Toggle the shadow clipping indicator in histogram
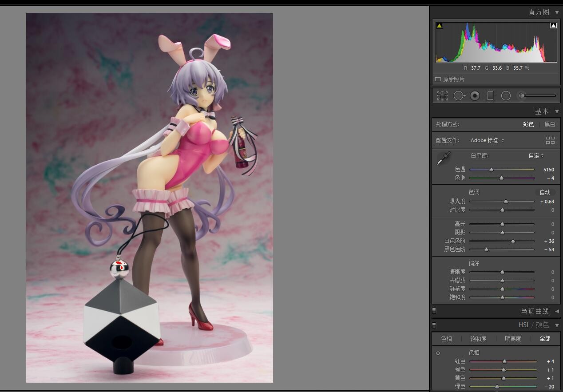Viewport: 563px width, 392px height. point(439,26)
